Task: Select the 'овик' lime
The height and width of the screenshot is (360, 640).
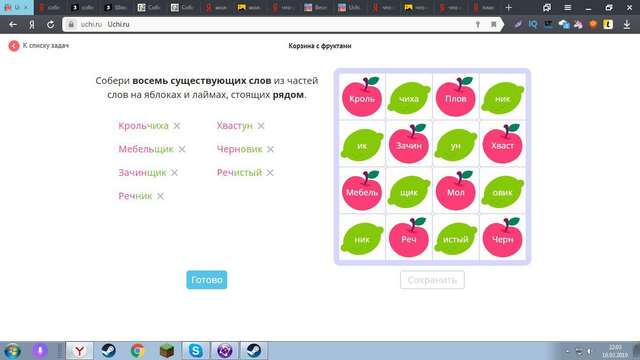Action: 502,192
